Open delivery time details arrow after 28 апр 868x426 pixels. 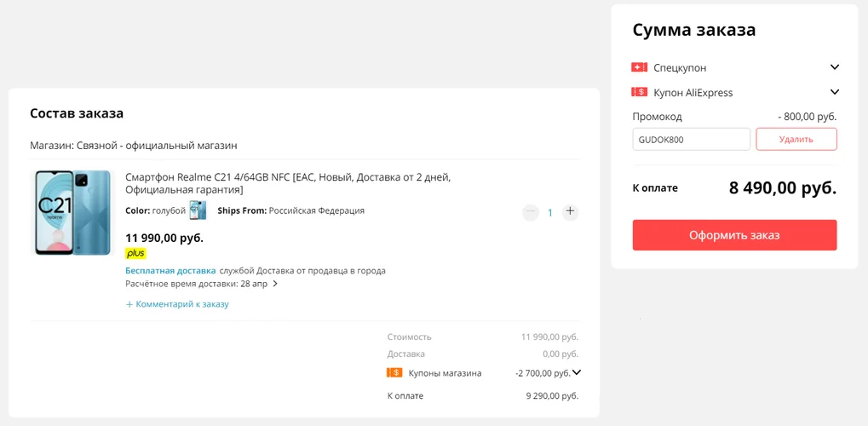click(x=275, y=285)
